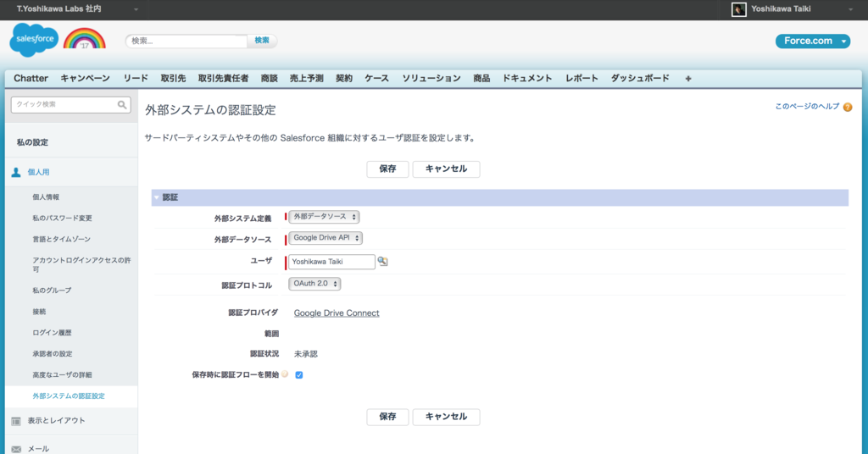Click the 表示とレイアウト layout icon

click(16, 421)
